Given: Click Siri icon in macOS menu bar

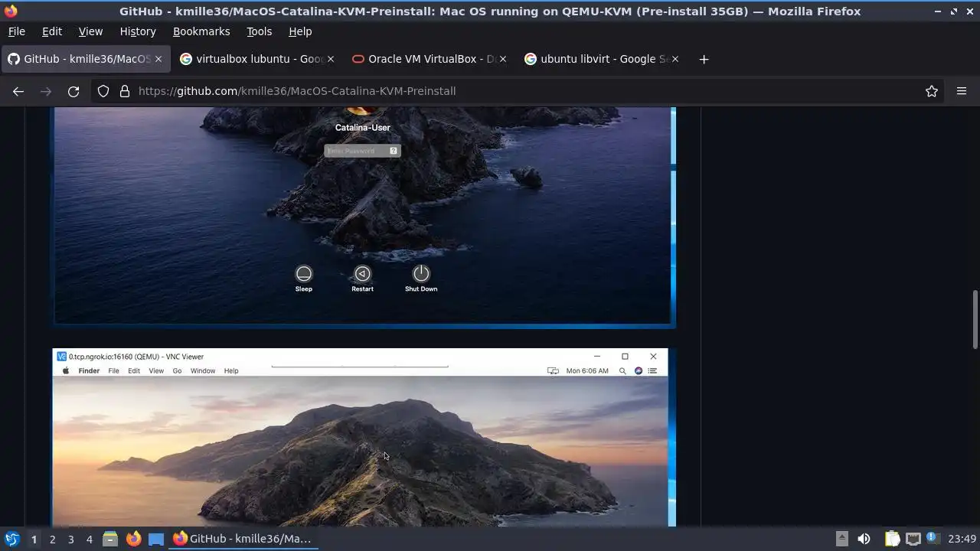Looking at the screenshot, I should 639,371.
